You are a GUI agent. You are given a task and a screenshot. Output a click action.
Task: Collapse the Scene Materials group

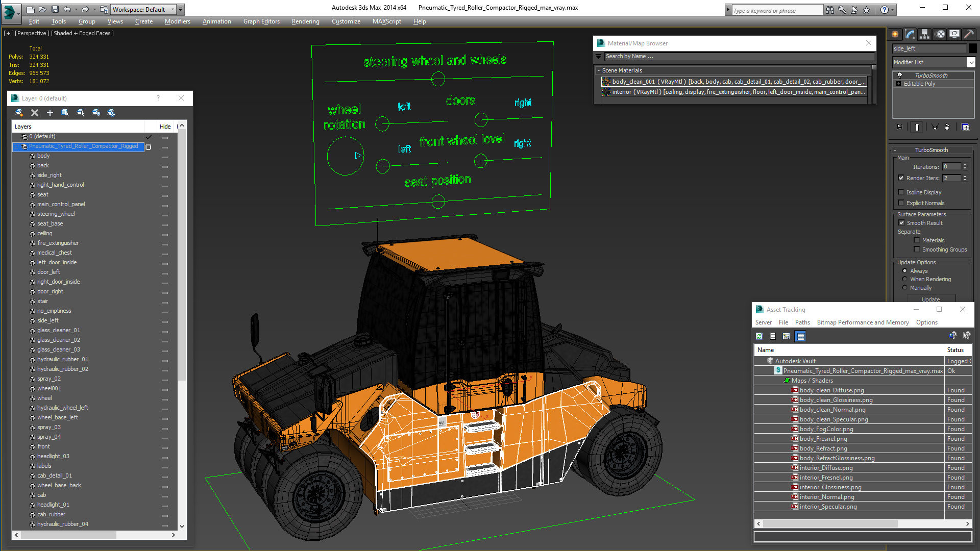pos(599,70)
